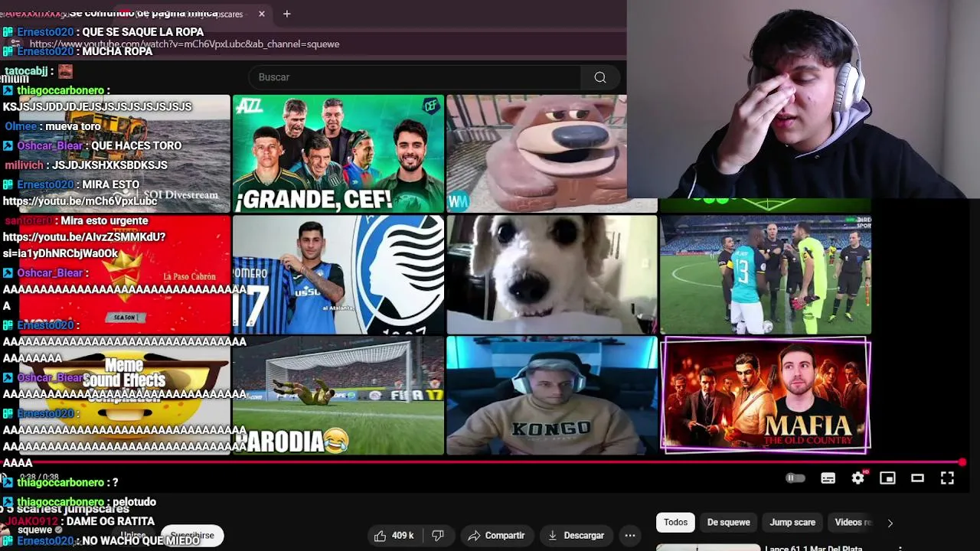Open more actions three-dot menu
Screen dimensions: 980x551
click(630, 536)
